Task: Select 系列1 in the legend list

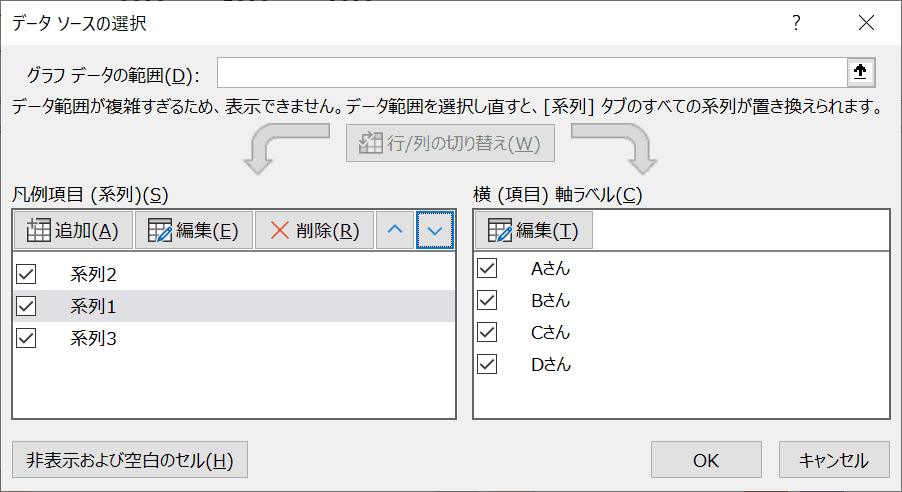Action: [x=93, y=306]
